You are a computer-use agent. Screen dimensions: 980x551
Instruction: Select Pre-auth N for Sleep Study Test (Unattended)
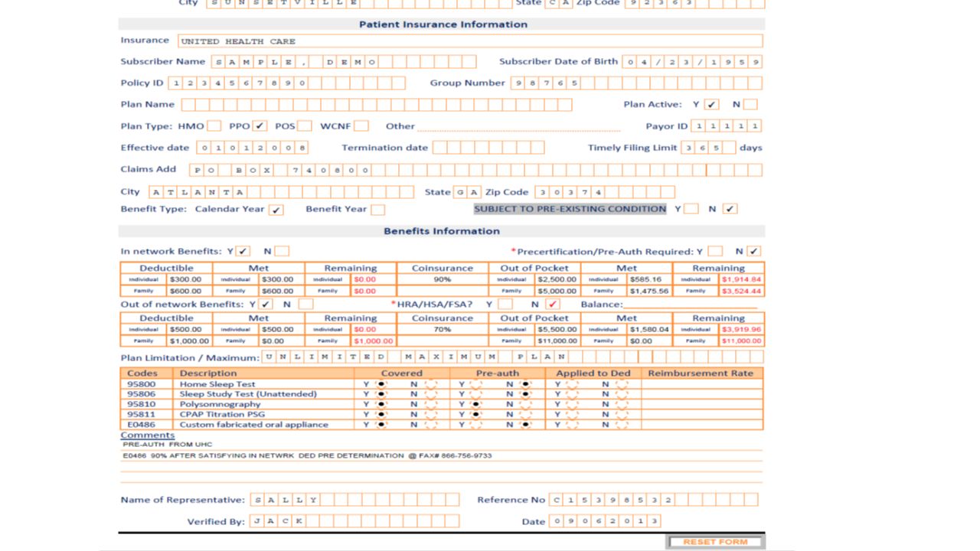[x=525, y=394]
